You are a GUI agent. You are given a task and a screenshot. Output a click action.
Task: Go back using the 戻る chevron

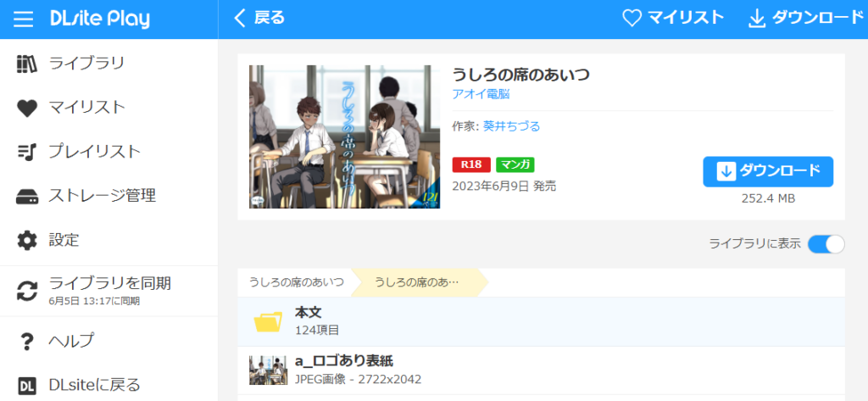(259, 18)
